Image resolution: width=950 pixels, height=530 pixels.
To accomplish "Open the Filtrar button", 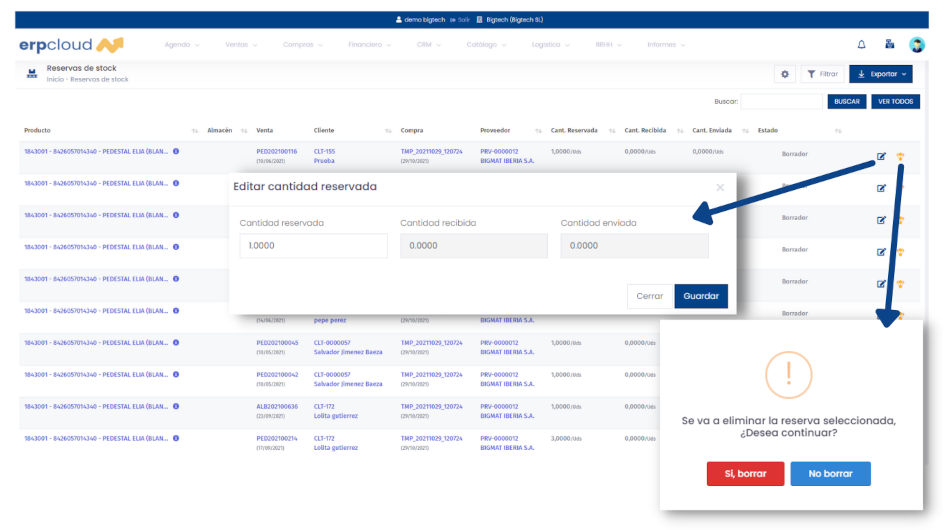I will point(822,74).
